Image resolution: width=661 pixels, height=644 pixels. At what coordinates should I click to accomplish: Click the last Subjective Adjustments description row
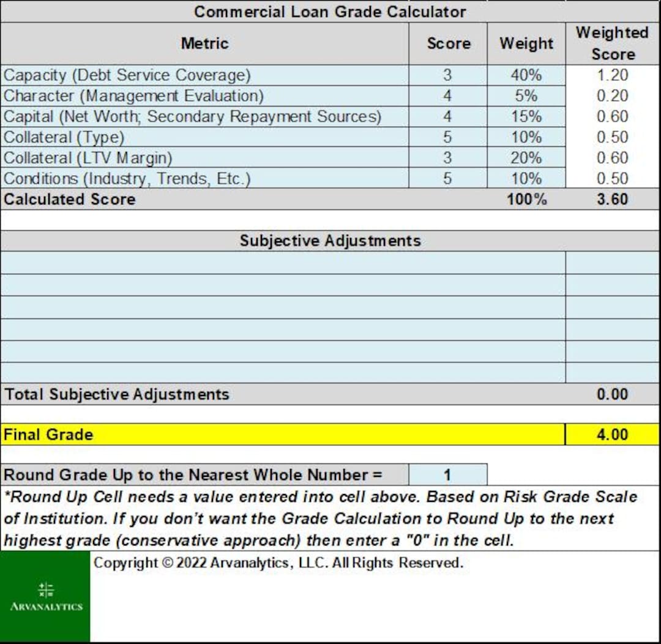pyautogui.click(x=283, y=373)
